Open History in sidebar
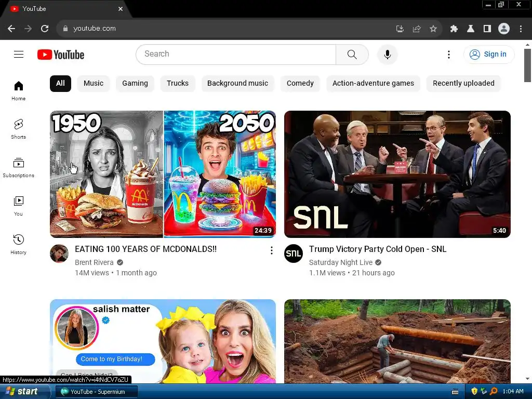 coord(19,245)
